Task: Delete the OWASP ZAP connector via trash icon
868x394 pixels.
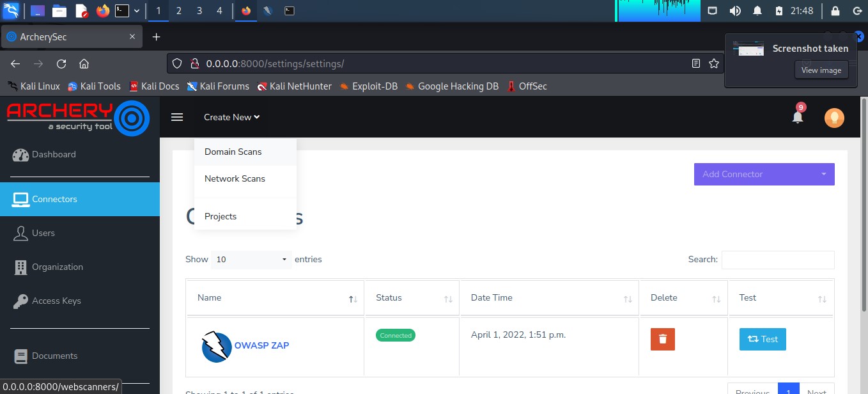Action: point(662,339)
